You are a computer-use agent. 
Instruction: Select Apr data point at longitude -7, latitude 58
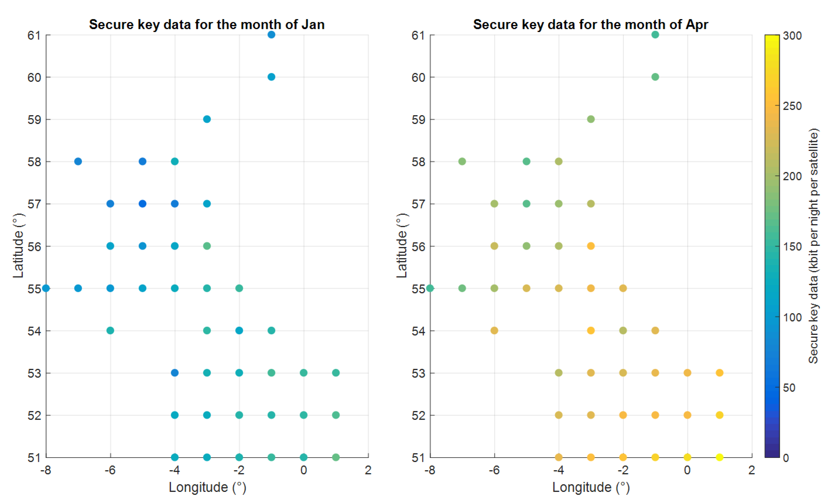tap(462, 162)
